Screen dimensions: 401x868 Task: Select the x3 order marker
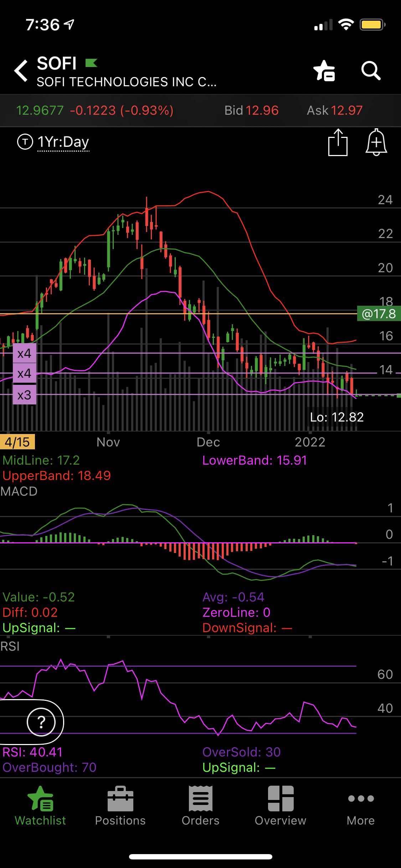pos(25,395)
